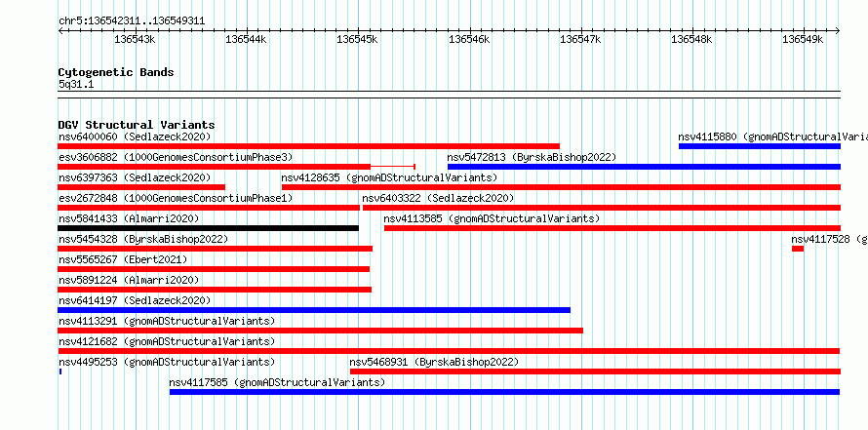Click the tiny red bar under nsv4117528
This screenshot has height=430, width=868.
(x=797, y=249)
